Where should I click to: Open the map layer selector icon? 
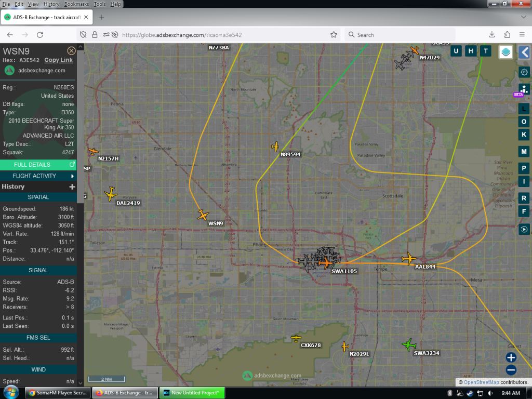pyautogui.click(x=506, y=52)
